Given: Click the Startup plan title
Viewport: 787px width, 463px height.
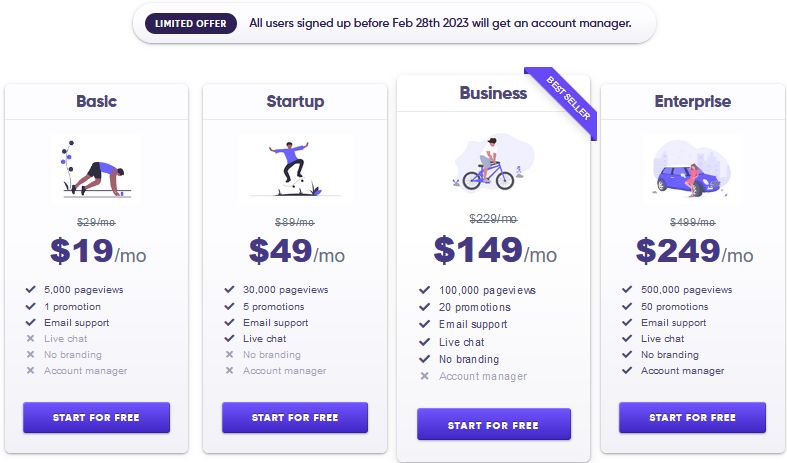Looking at the screenshot, I should [x=295, y=101].
